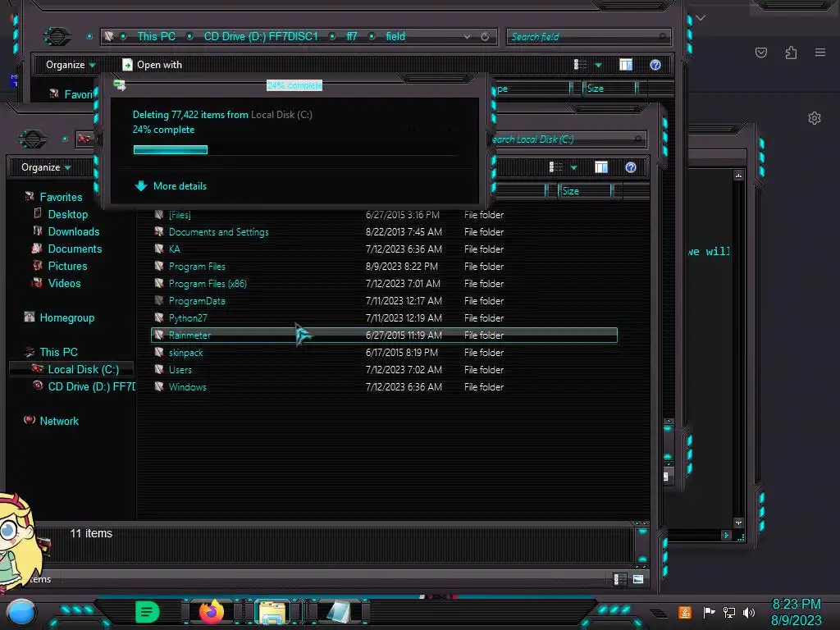The height and width of the screenshot is (630, 840).
Task: Select the Program Files folder
Action: (x=197, y=267)
